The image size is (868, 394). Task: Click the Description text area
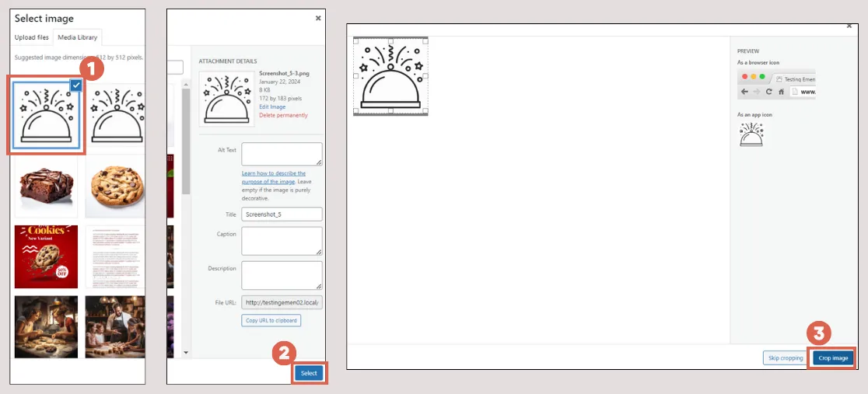[282, 275]
